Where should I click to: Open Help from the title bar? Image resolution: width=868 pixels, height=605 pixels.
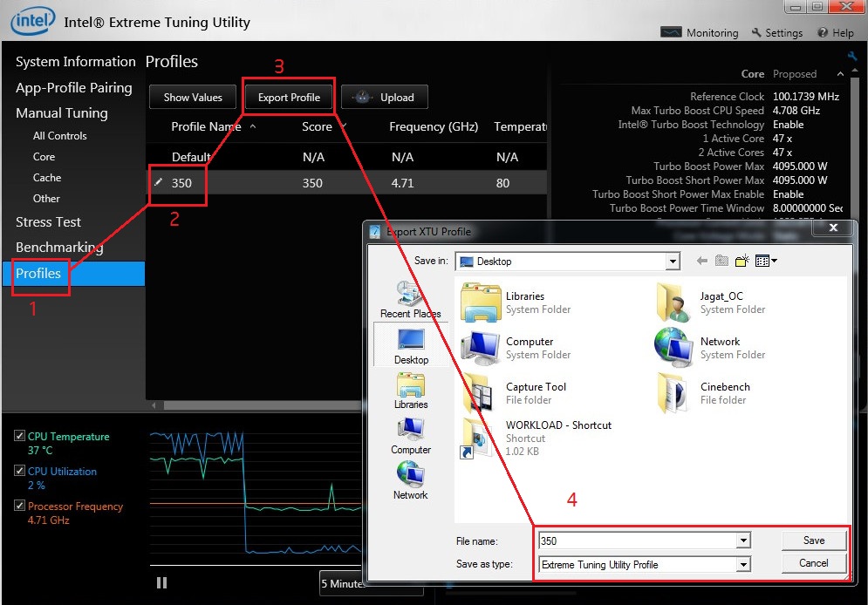point(823,32)
